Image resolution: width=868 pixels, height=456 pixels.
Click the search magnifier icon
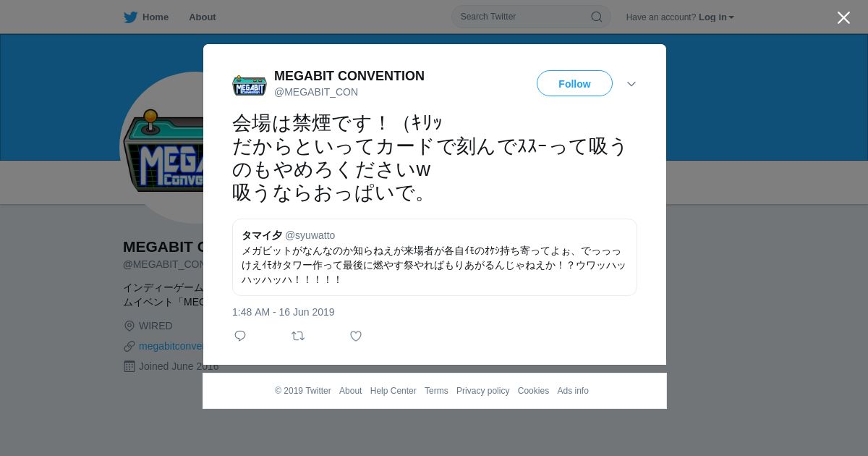(597, 17)
